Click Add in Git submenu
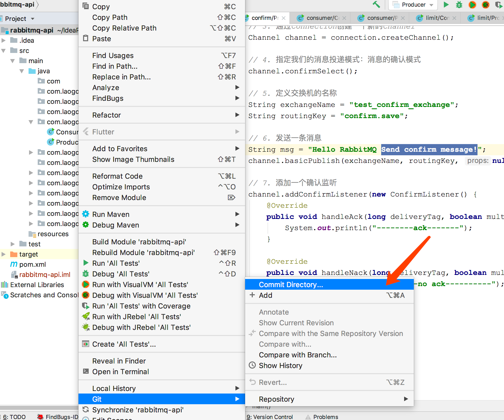Viewport: 504px width, 420px height. coord(329,295)
